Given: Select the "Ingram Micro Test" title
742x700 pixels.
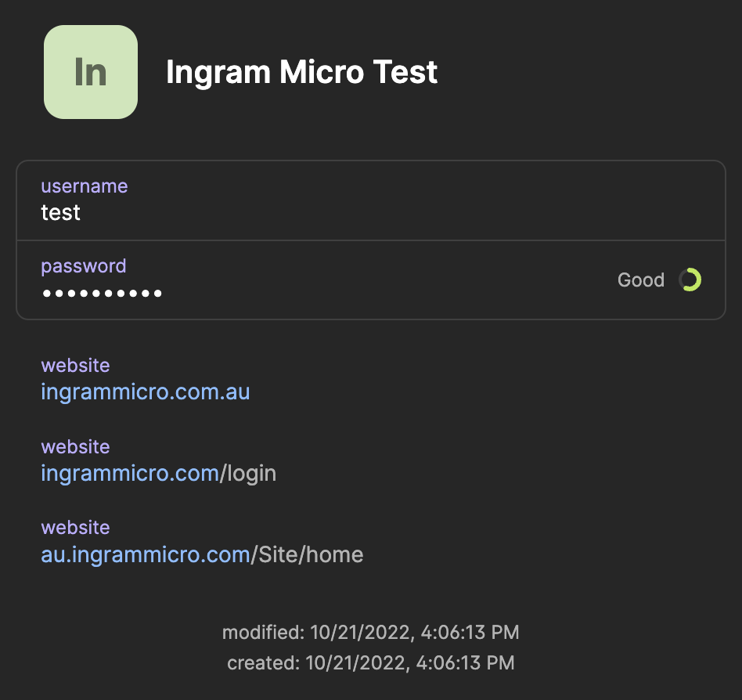Looking at the screenshot, I should point(301,72).
